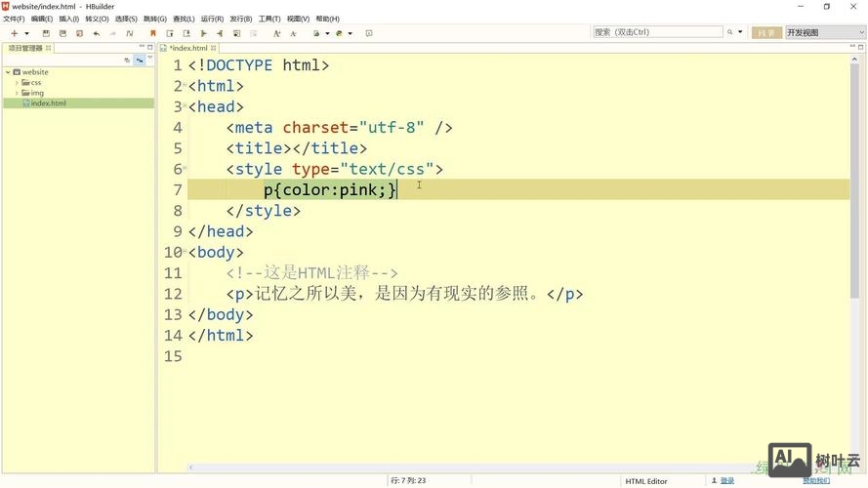Viewport: 868px width, 488px height.
Task: Click the Undo arrow icon
Action: point(96,33)
